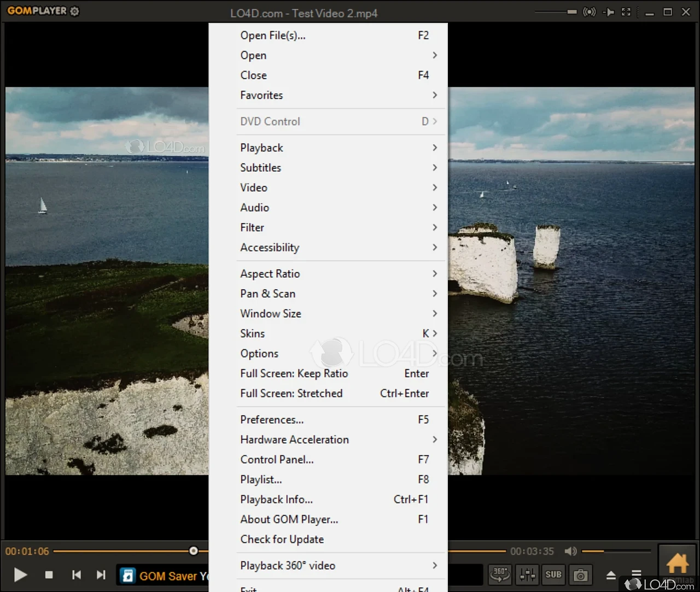The image size is (700, 592).
Task: Open the Hardware Acceleration submenu
Action: coord(328,439)
